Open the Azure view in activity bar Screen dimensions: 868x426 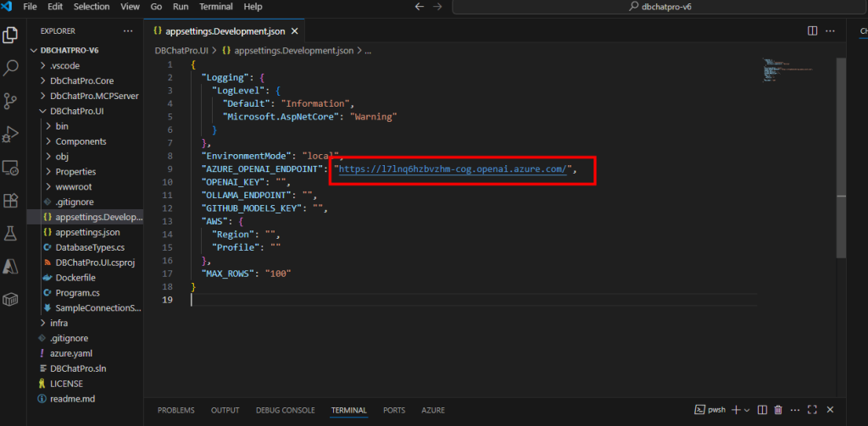tap(10, 266)
